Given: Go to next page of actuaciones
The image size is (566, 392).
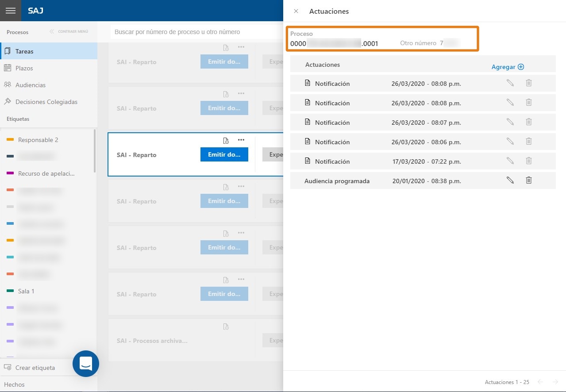Looking at the screenshot, I should point(555,382).
